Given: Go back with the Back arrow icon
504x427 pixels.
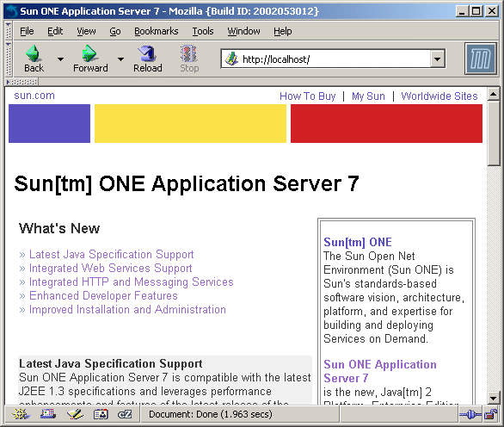Looking at the screenshot, I should click(x=34, y=53).
